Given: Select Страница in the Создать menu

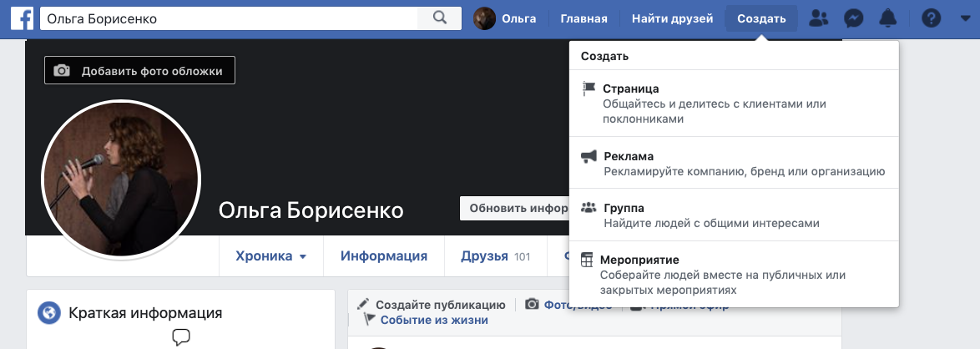Looking at the screenshot, I should [x=735, y=104].
